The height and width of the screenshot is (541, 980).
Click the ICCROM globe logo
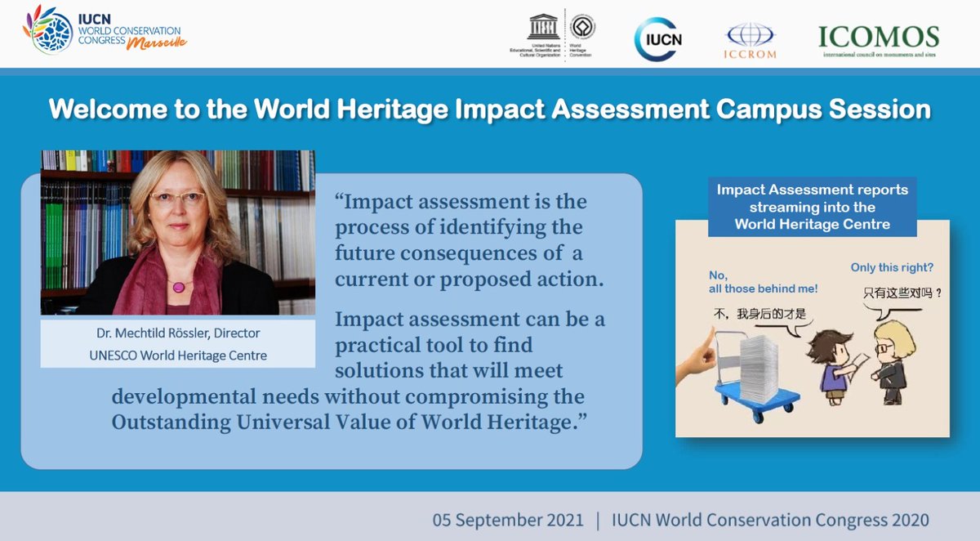tap(750, 40)
